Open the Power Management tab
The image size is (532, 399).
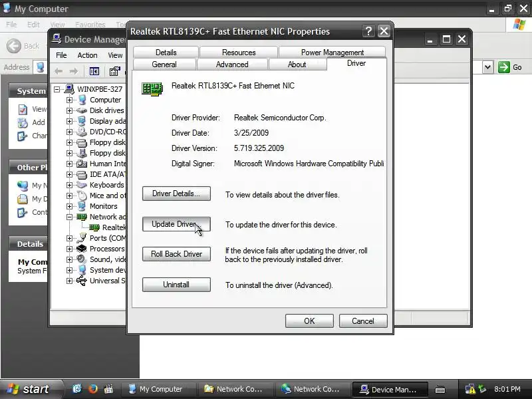click(x=332, y=53)
